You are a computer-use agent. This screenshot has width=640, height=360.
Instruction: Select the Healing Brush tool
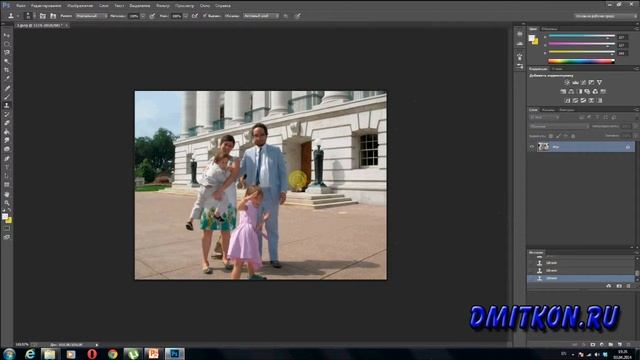7,88
